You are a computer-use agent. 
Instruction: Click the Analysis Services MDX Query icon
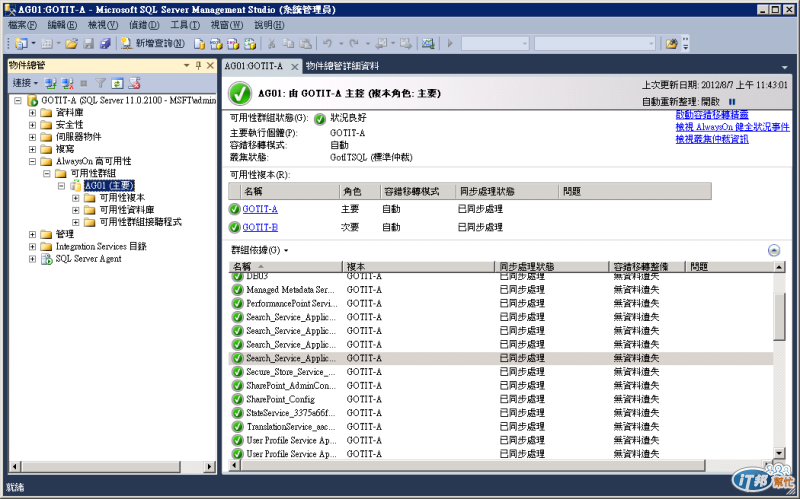click(x=216, y=44)
